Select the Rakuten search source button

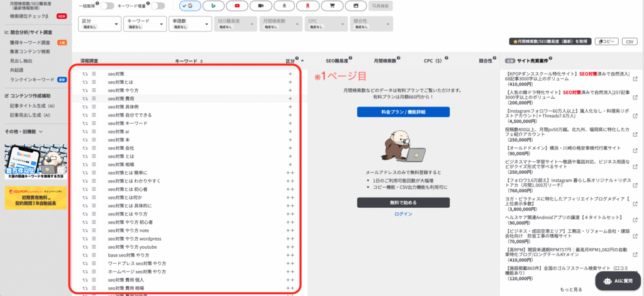308,6
